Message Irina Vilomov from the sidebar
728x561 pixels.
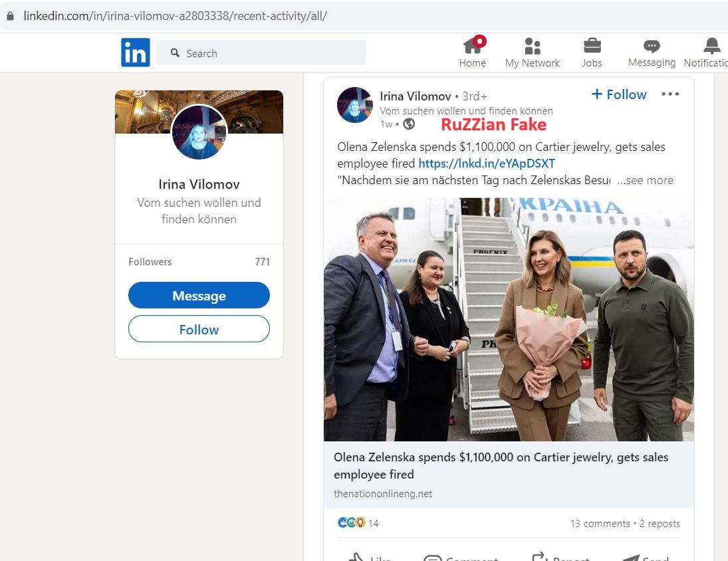pos(199,295)
